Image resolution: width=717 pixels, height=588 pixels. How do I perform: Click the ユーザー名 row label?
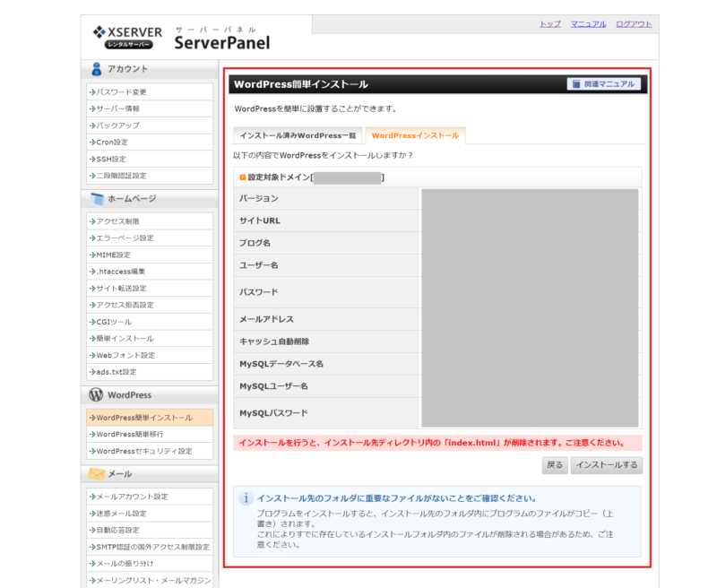[259, 265]
